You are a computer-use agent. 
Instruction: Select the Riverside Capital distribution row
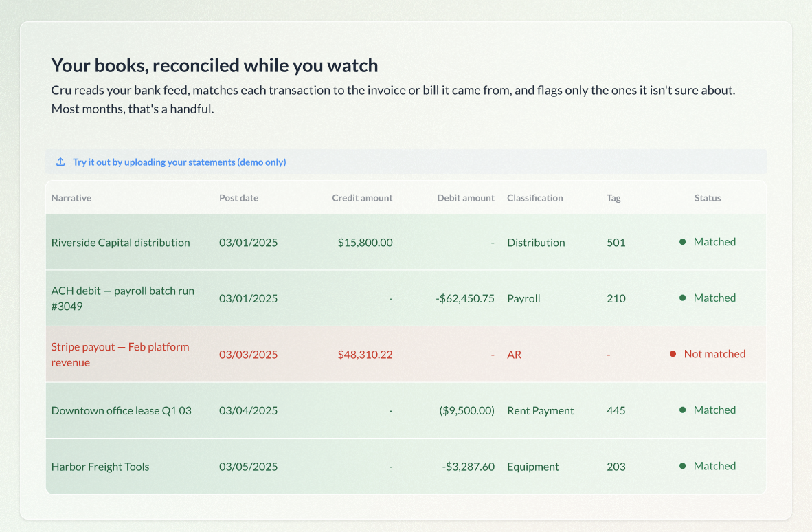(406, 243)
